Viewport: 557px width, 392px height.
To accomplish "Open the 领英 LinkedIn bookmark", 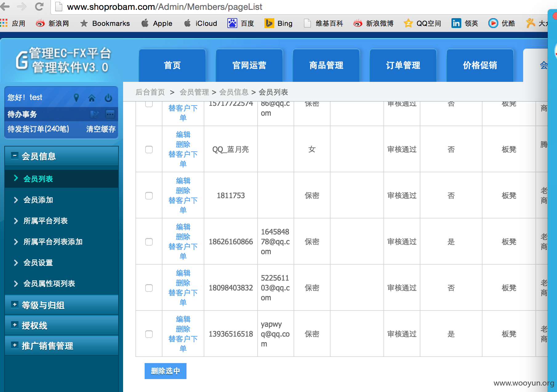I will 465,23.
